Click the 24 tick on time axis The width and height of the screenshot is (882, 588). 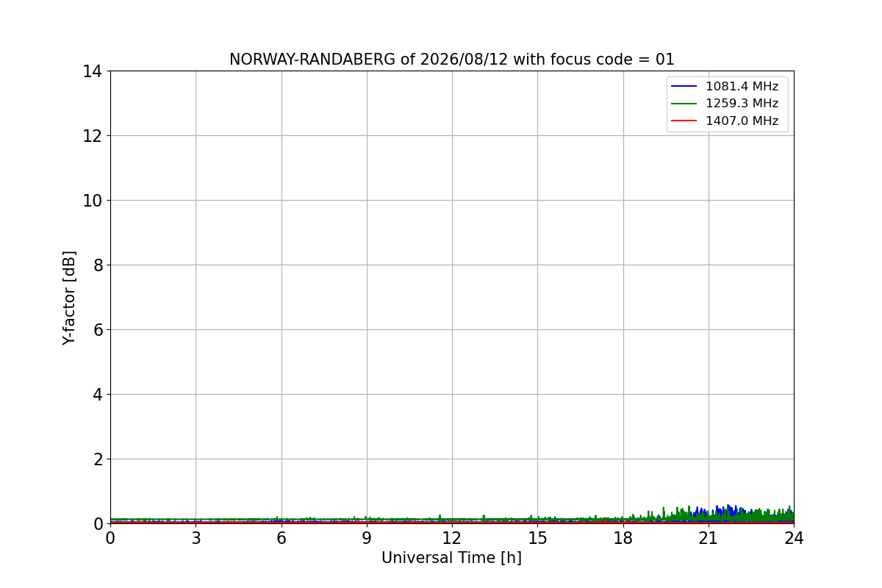pos(794,538)
